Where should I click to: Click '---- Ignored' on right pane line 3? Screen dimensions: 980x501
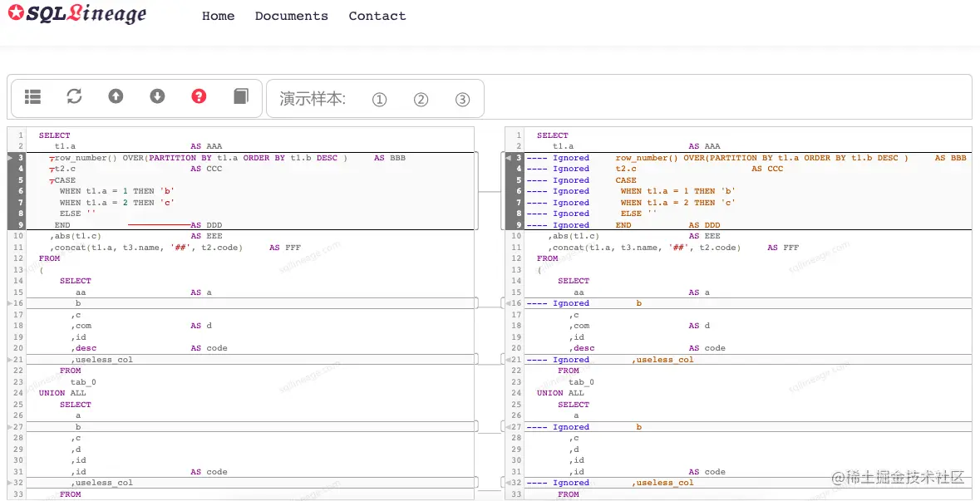(558, 158)
